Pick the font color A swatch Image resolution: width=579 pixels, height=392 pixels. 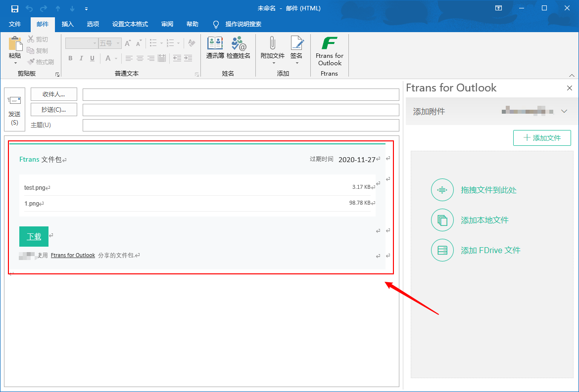[108, 58]
